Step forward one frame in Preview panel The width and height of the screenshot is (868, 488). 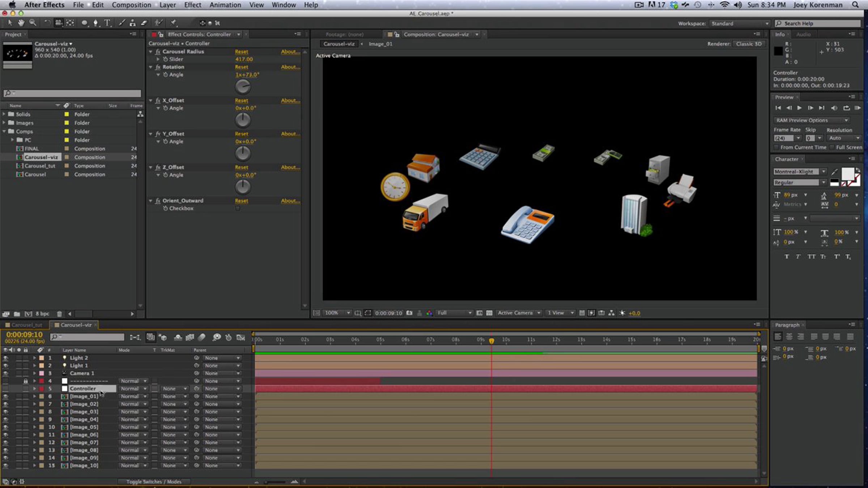810,108
